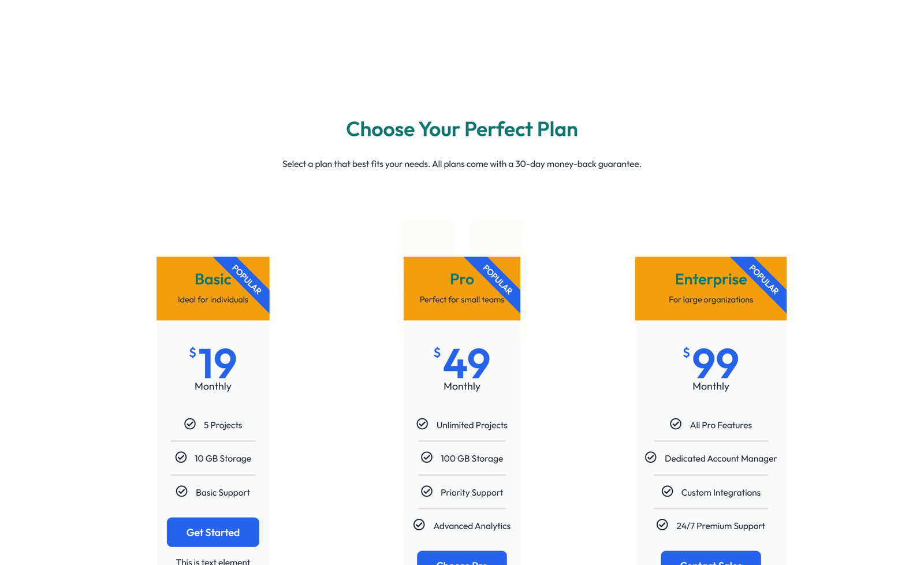Click the checkmark next to Unlimited Projects
The width and height of the screenshot is (924, 565).
422,424
